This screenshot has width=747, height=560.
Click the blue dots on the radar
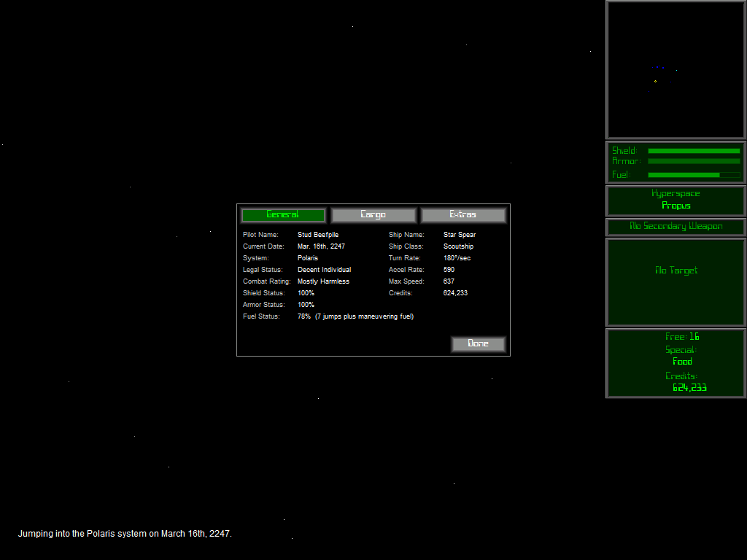pos(657,67)
